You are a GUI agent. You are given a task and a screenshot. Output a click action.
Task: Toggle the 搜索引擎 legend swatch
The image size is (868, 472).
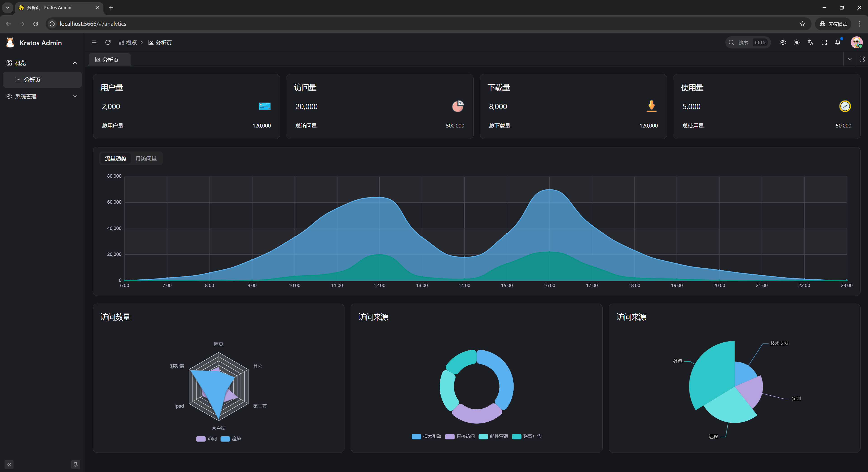pos(416,436)
